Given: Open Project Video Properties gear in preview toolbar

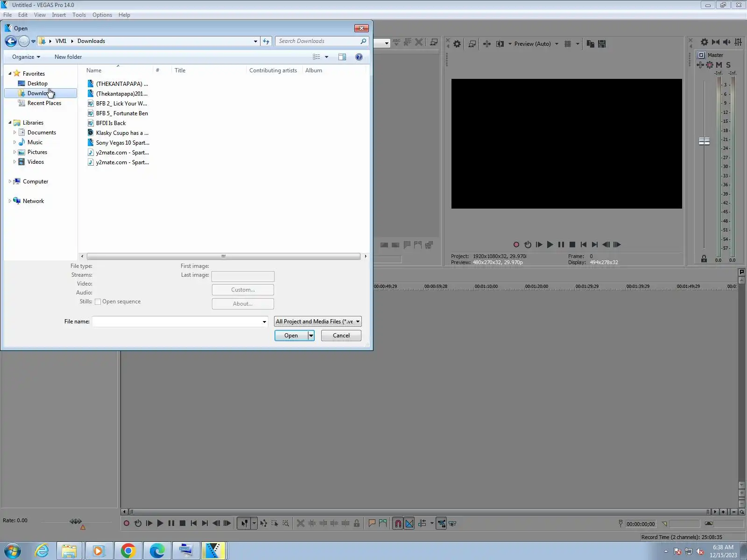Looking at the screenshot, I should click(x=457, y=44).
